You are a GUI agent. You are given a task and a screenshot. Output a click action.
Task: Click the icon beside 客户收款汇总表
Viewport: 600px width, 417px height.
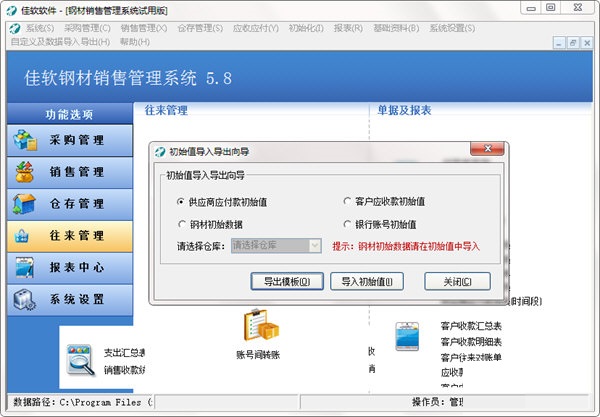(407, 336)
